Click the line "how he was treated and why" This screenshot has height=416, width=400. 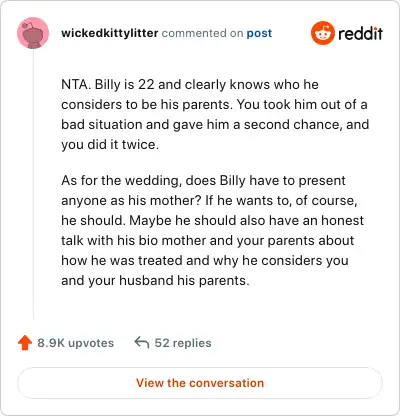click(x=205, y=261)
